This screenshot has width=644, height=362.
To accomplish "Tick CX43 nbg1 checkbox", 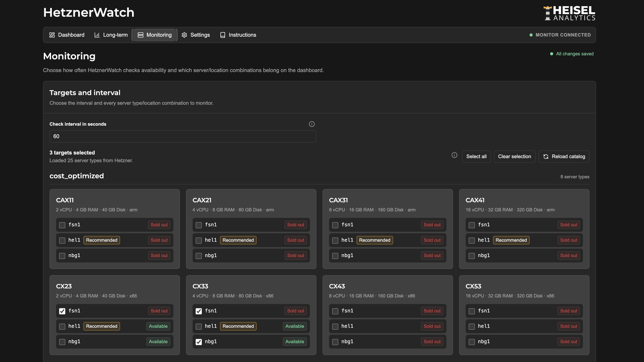I will click(335, 342).
